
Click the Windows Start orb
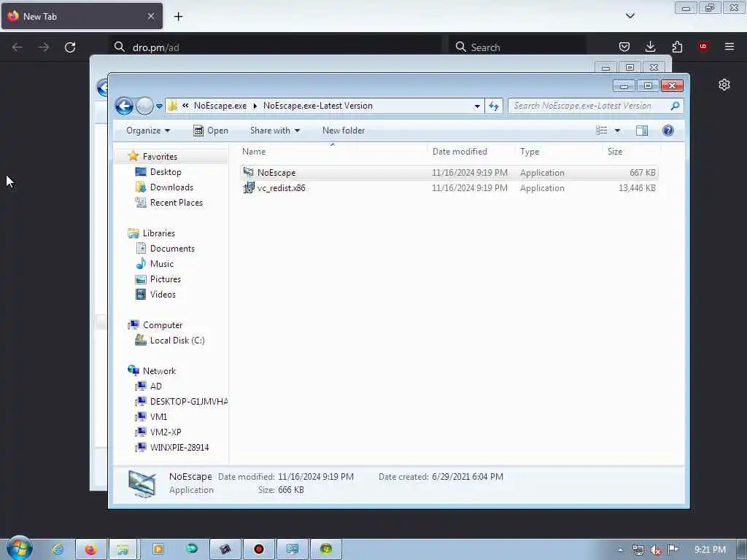tap(20, 548)
